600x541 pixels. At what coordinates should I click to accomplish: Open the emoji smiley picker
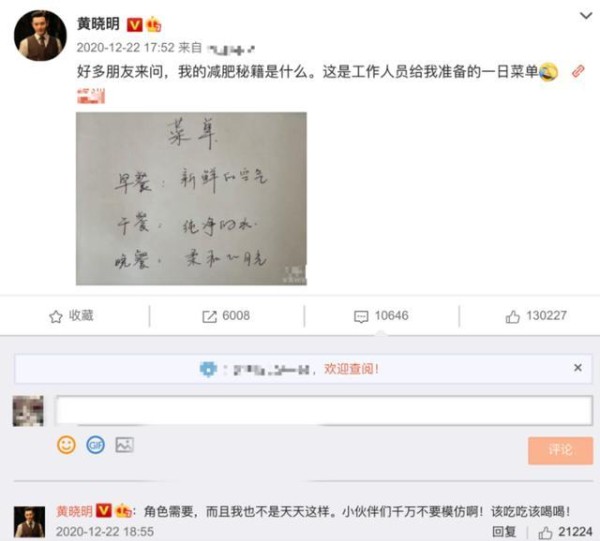pos(66,445)
